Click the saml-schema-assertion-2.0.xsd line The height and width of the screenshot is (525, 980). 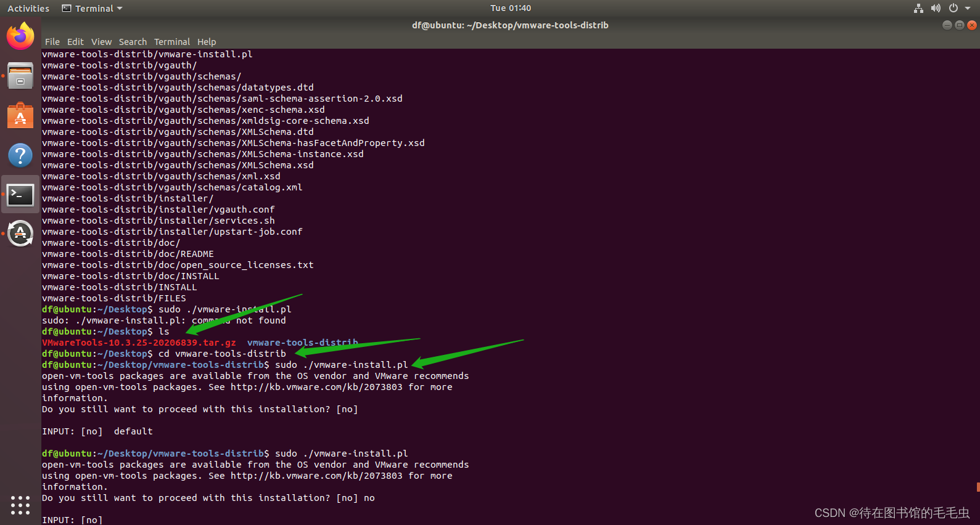click(222, 99)
